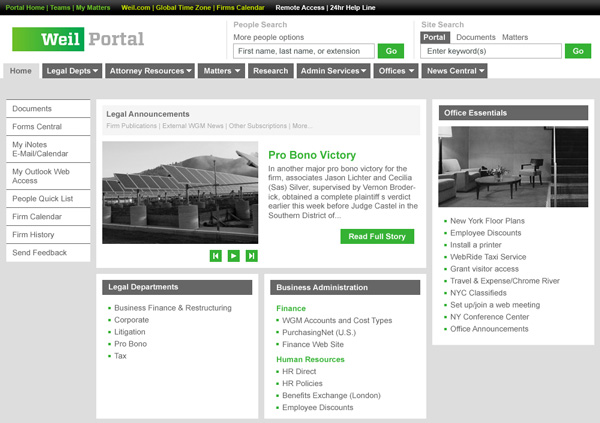Focus the people search name field
Screen dimensions: 600x423
point(304,51)
